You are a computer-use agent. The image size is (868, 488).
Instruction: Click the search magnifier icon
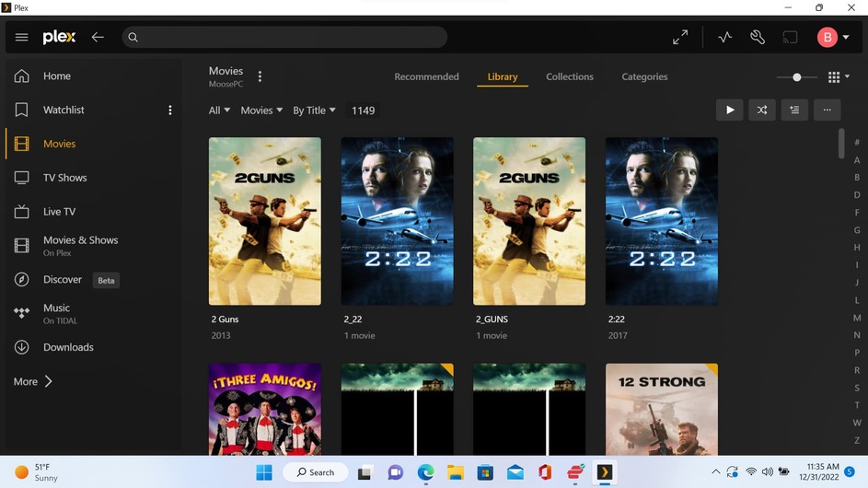(x=133, y=37)
